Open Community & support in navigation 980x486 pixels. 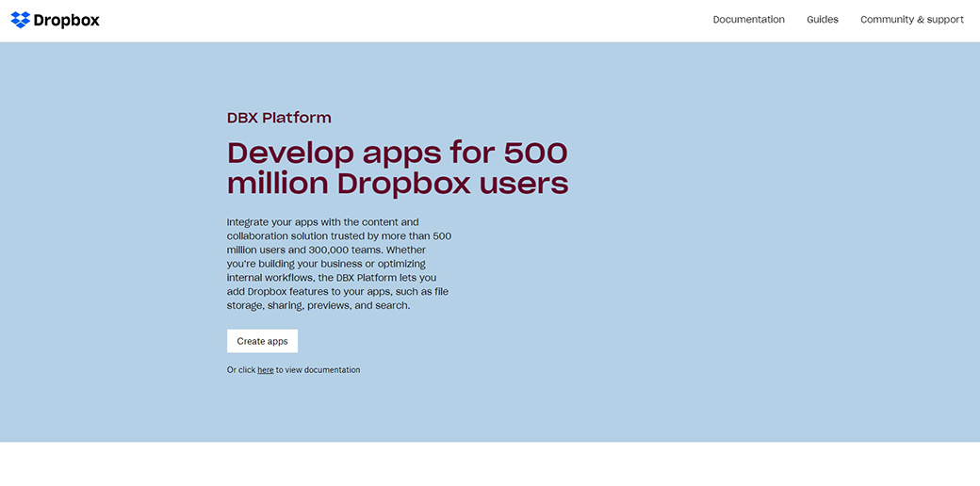[x=911, y=20]
